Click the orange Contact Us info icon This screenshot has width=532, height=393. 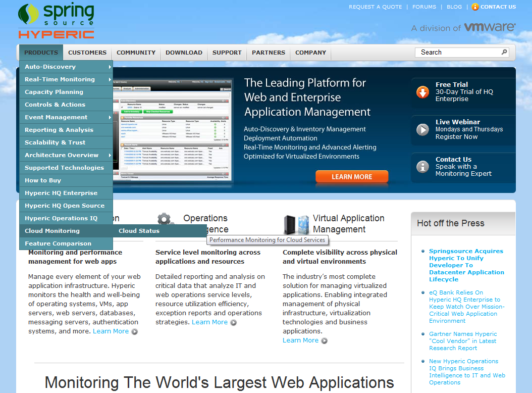tap(475, 7)
